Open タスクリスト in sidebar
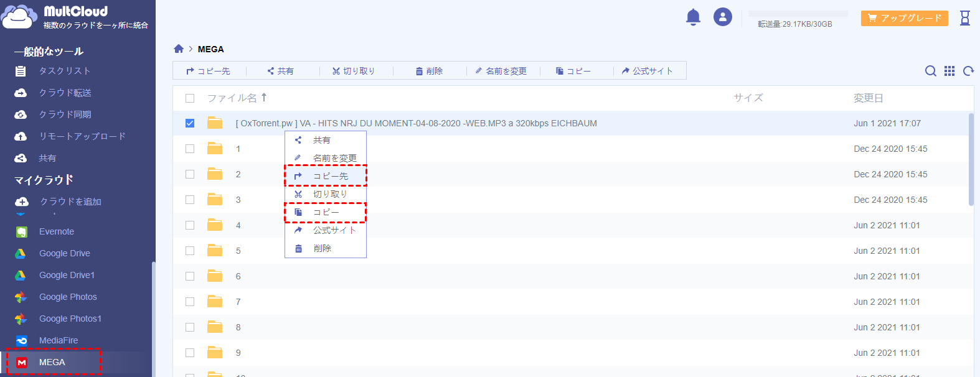980x377 pixels. coord(65,71)
